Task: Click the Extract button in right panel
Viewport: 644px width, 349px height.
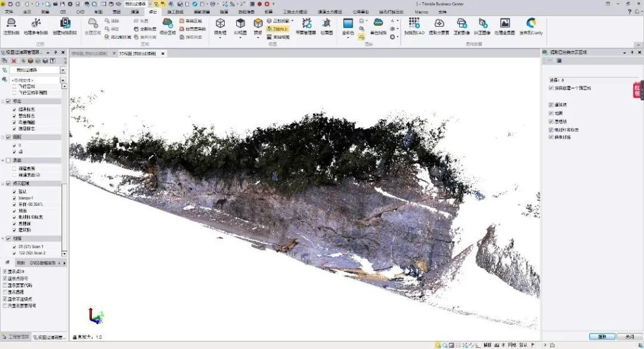Action: pos(602,336)
